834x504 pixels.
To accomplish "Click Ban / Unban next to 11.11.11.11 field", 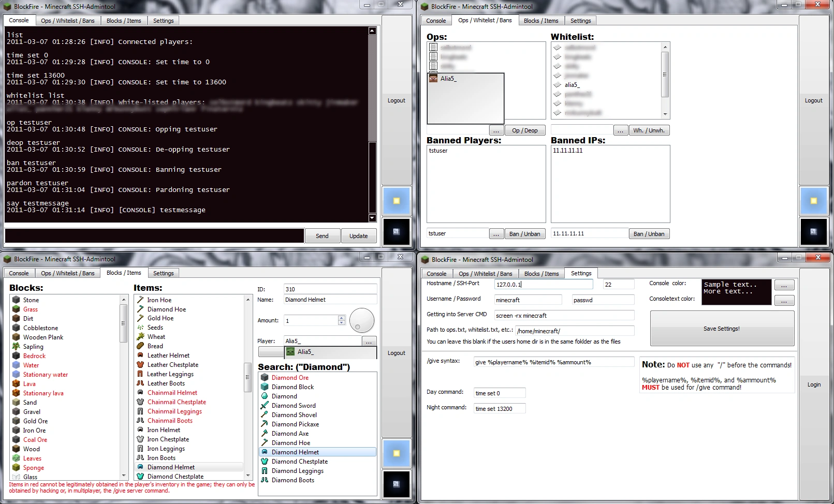I will [x=649, y=234].
